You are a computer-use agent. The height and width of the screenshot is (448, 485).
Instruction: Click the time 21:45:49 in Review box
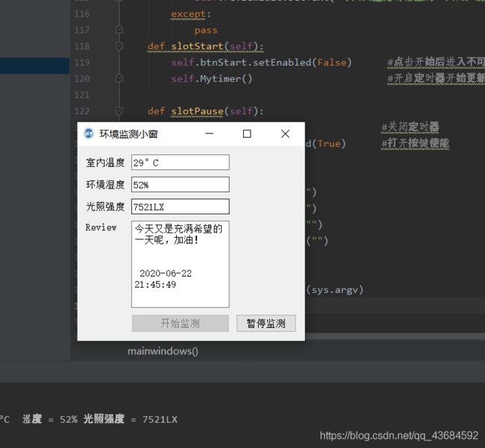tap(155, 285)
